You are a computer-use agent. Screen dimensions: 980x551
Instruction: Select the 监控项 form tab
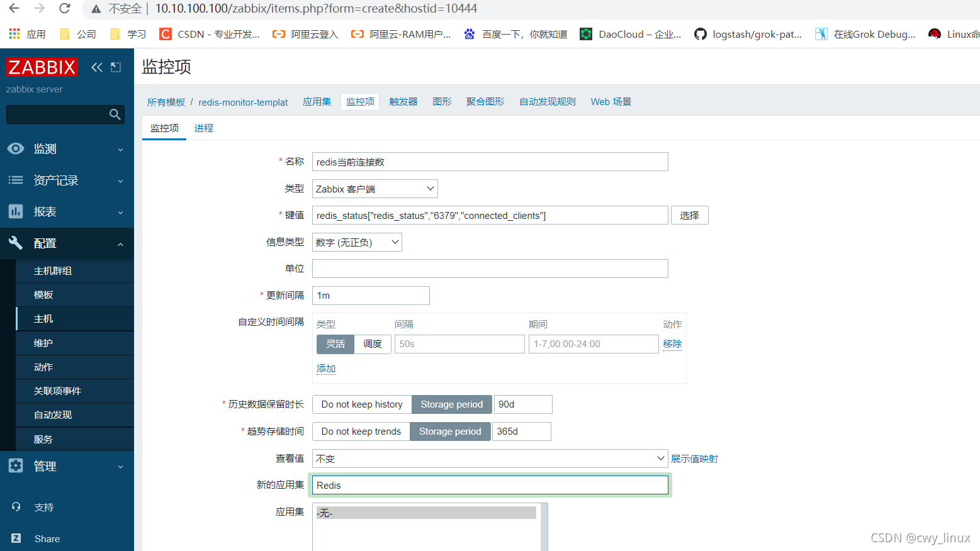164,128
